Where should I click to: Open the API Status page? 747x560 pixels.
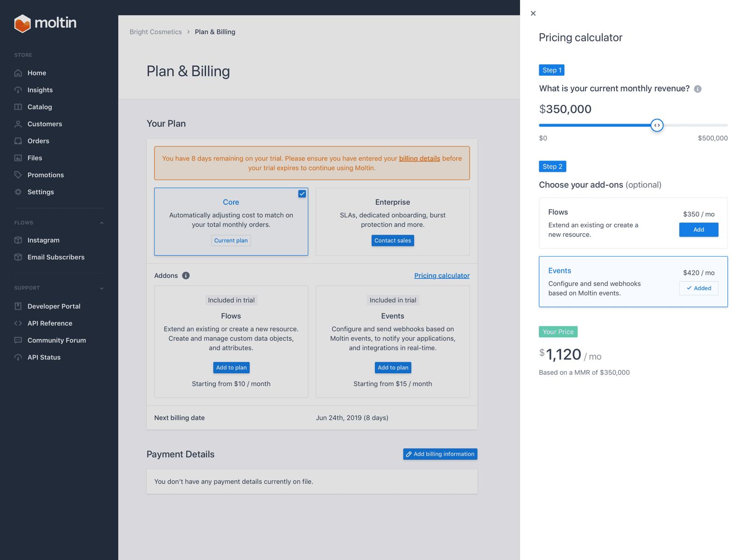[x=44, y=357]
